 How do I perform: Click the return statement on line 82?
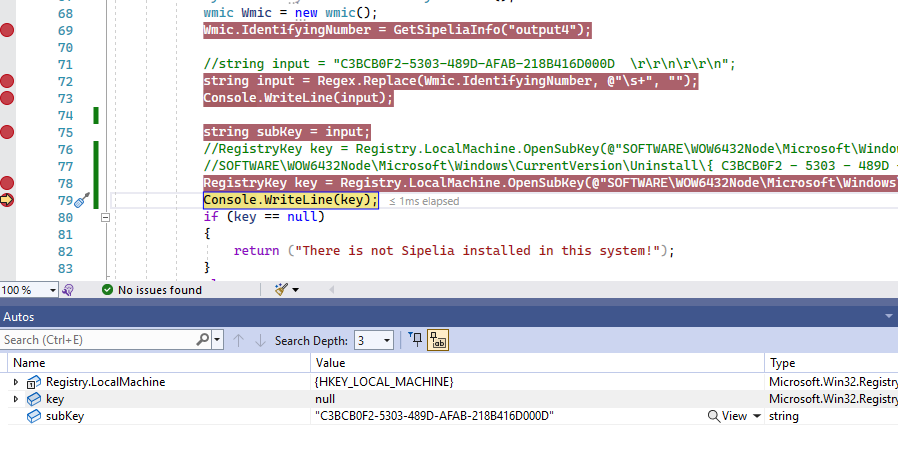[454, 251]
